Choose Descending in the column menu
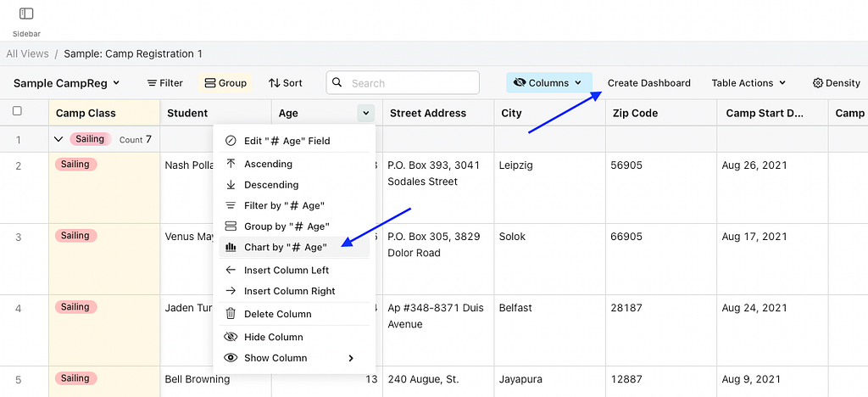This screenshot has height=397, width=868. [294, 185]
